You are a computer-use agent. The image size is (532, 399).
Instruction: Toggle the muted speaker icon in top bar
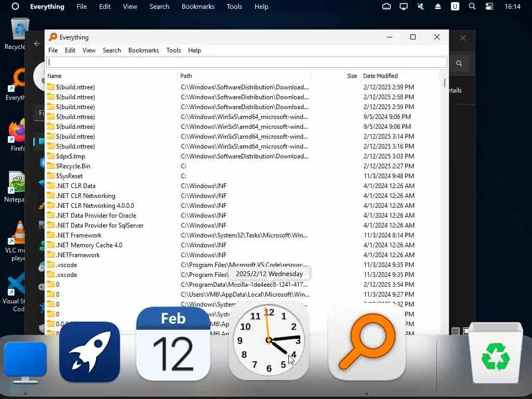(421, 6)
